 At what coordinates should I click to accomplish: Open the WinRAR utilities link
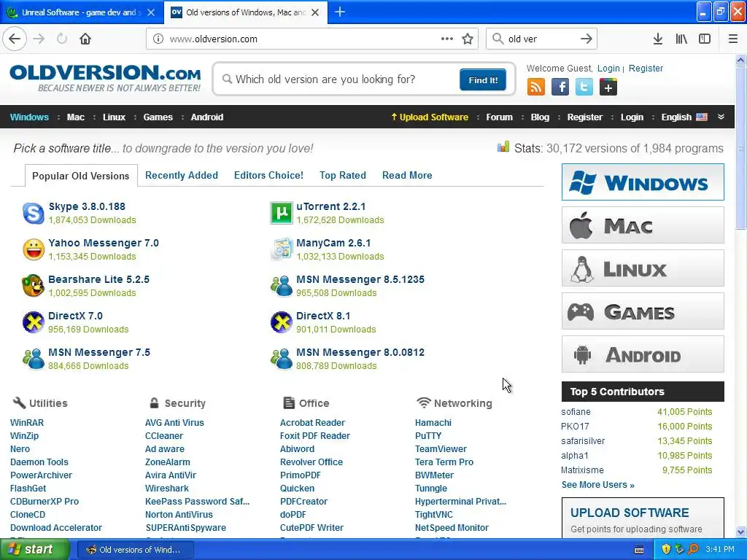pos(27,422)
